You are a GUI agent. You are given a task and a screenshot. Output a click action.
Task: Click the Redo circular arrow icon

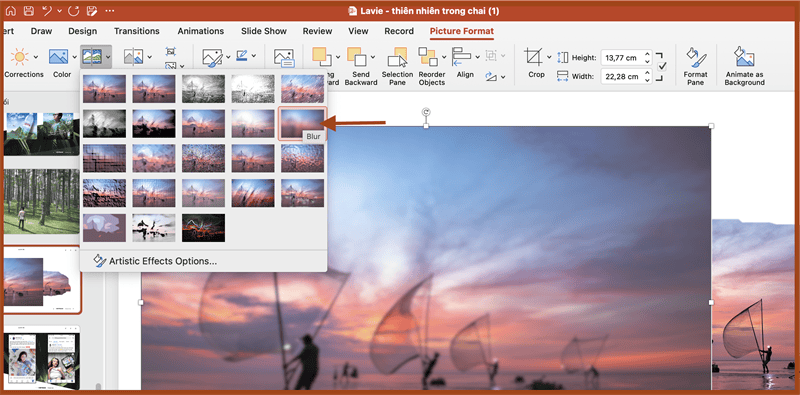[73, 11]
